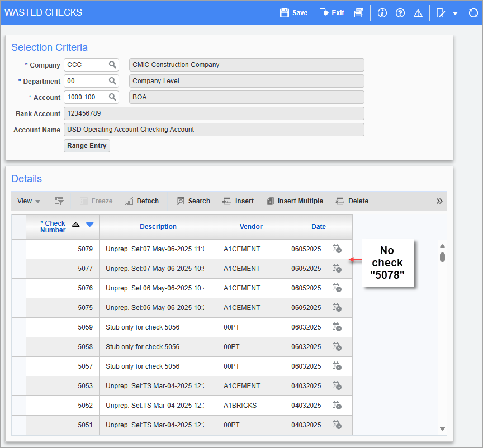Viewport: 483px width, 448px height.
Task: Open the multi-window icon in header
Action: click(359, 13)
